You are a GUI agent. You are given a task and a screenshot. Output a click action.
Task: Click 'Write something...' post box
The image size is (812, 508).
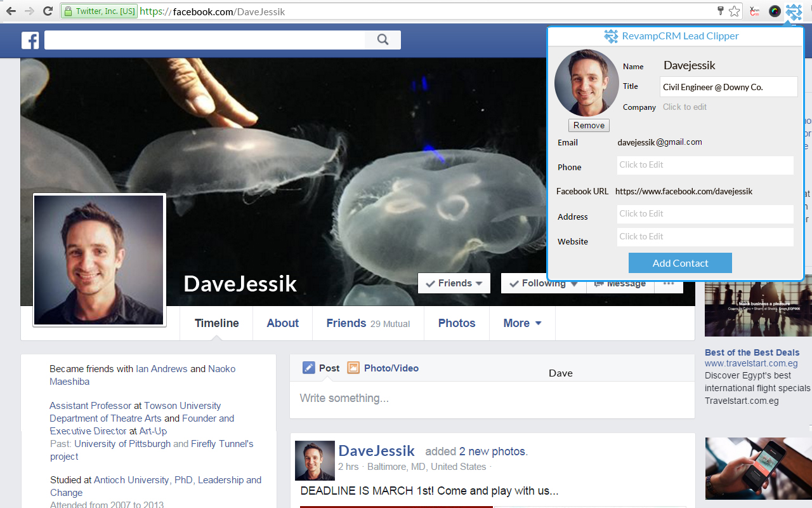coord(492,398)
